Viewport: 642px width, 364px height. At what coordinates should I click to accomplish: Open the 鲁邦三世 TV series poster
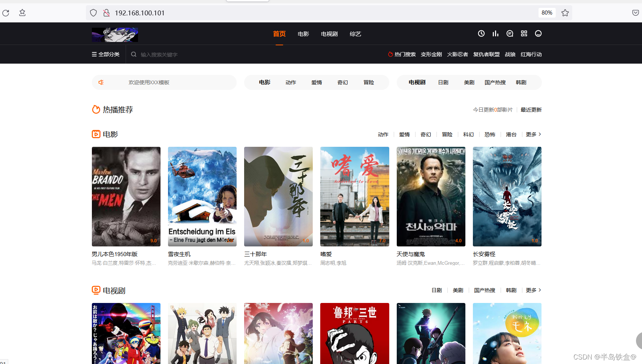point(355,333)
